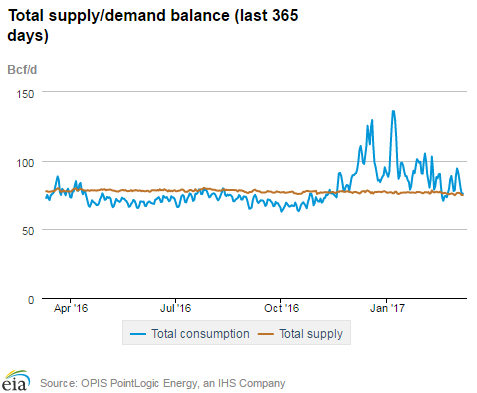Click the eia logo
The image size is (477, 393).
pos(16,380)
